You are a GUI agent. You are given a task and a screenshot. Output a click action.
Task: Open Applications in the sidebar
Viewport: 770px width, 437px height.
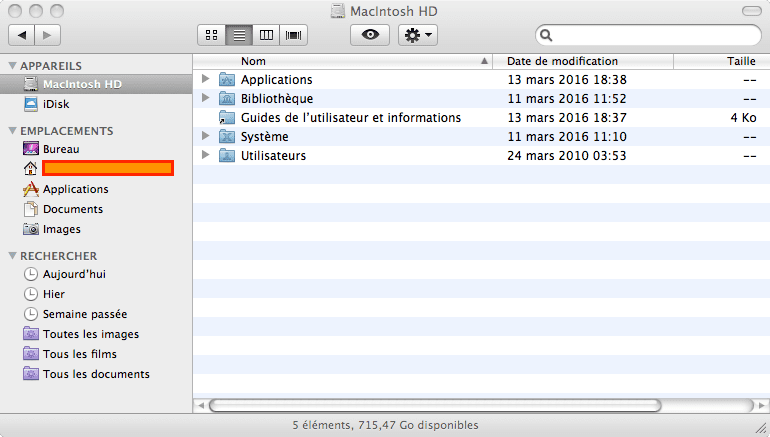coord(76,189)
